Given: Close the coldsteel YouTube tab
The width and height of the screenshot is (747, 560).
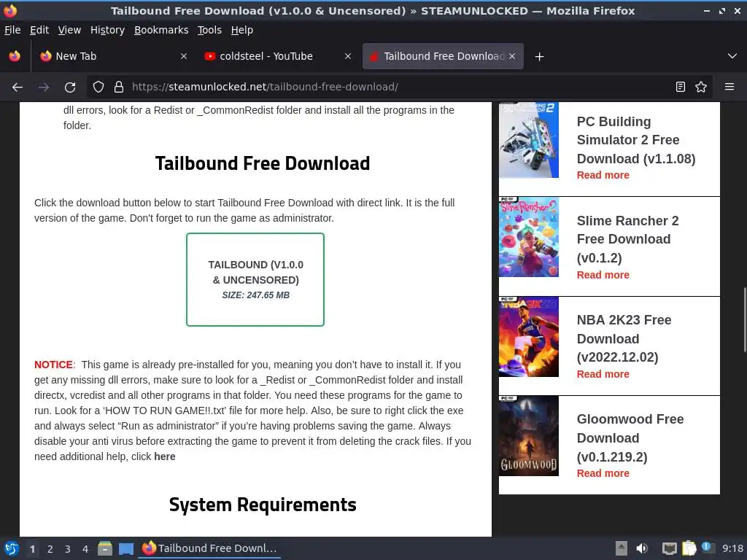Looking at the screenshot, I should (x=348, y=56).
